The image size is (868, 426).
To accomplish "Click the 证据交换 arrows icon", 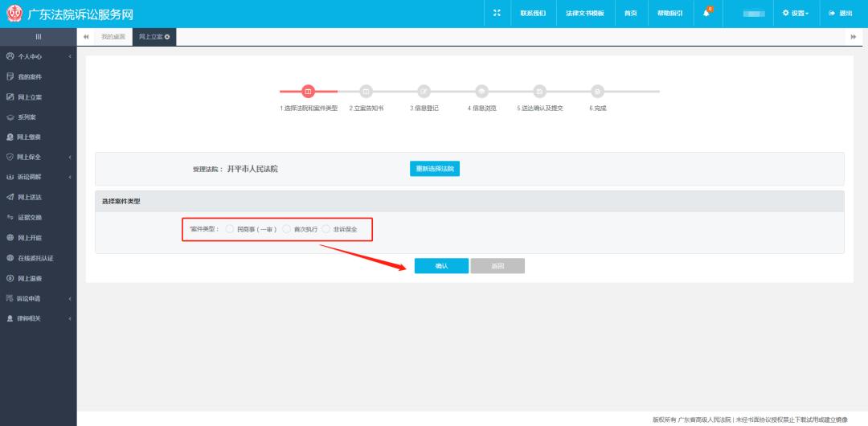I will click(x=10, y=217).
